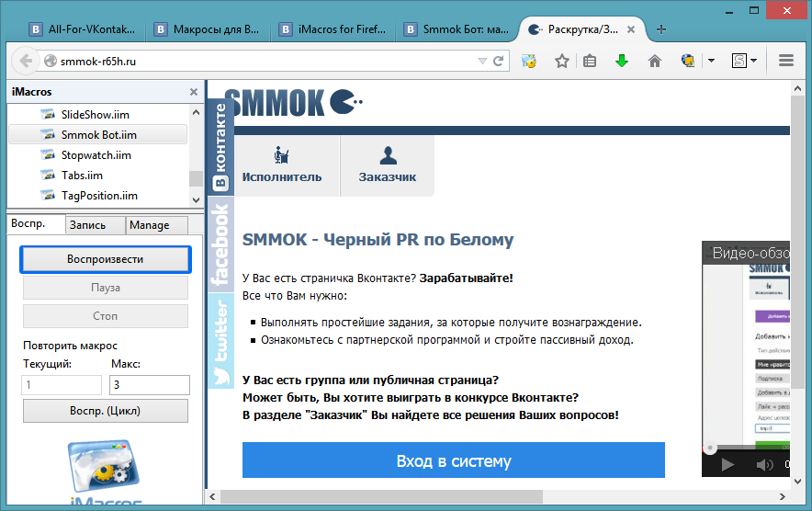Switch to All-For-VKontak... tab

pyautogui.click(x=84, y=29)
